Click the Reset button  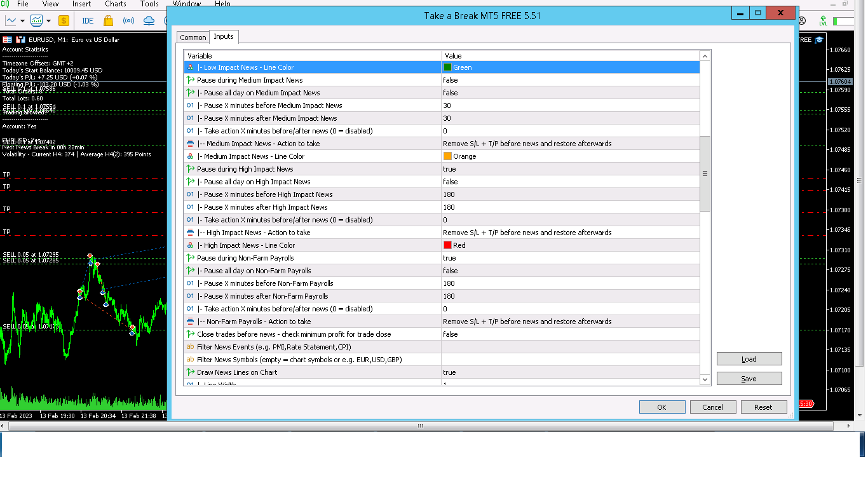(764, 407)
